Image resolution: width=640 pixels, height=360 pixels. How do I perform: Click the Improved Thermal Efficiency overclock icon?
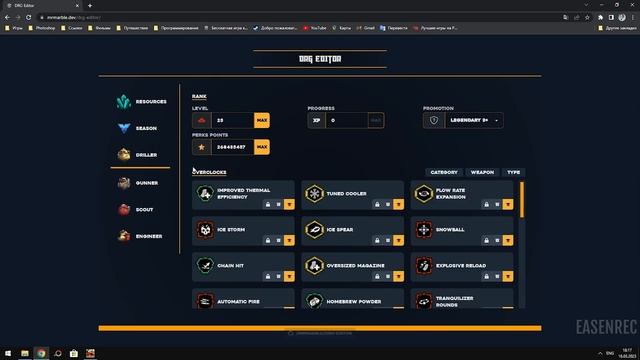tap(205, 193)
